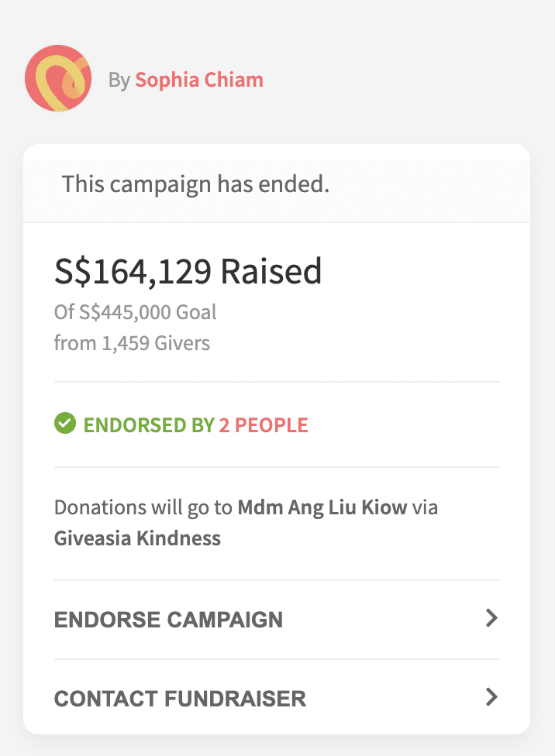
Task: Click the word 'Raised' in the heading
Action: 271,272
